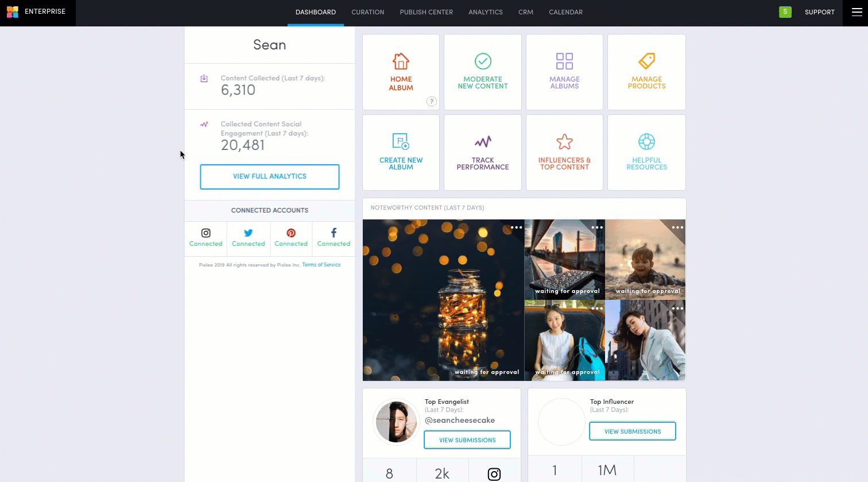
Task: Switch to the Curation tab
Action: click(x=368, y=12)
